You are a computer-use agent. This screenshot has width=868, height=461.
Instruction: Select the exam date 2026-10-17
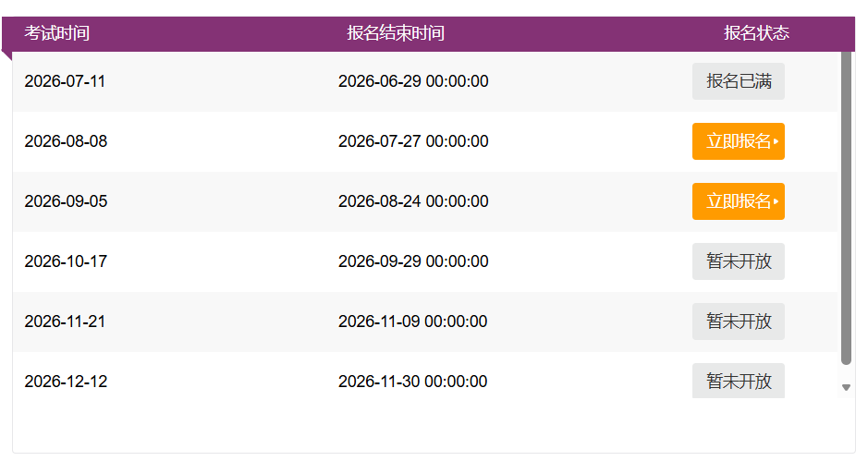pyautogui.click(x=66, y=261)
